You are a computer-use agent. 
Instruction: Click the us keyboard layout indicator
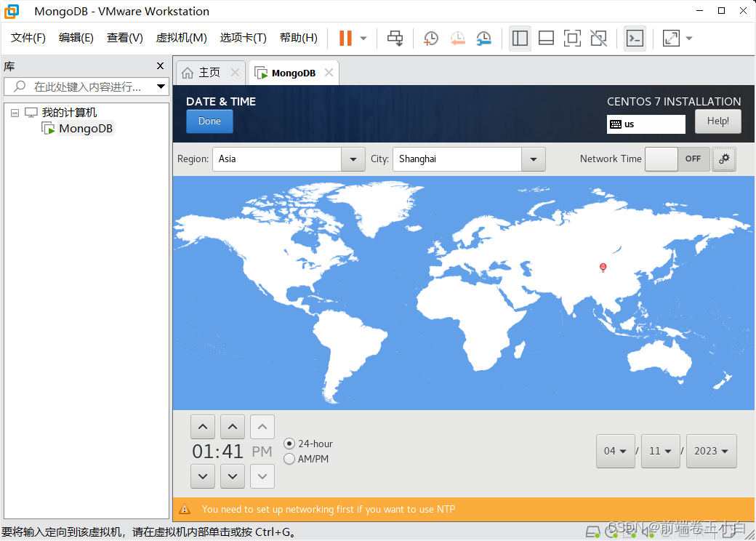coord(646,124)
